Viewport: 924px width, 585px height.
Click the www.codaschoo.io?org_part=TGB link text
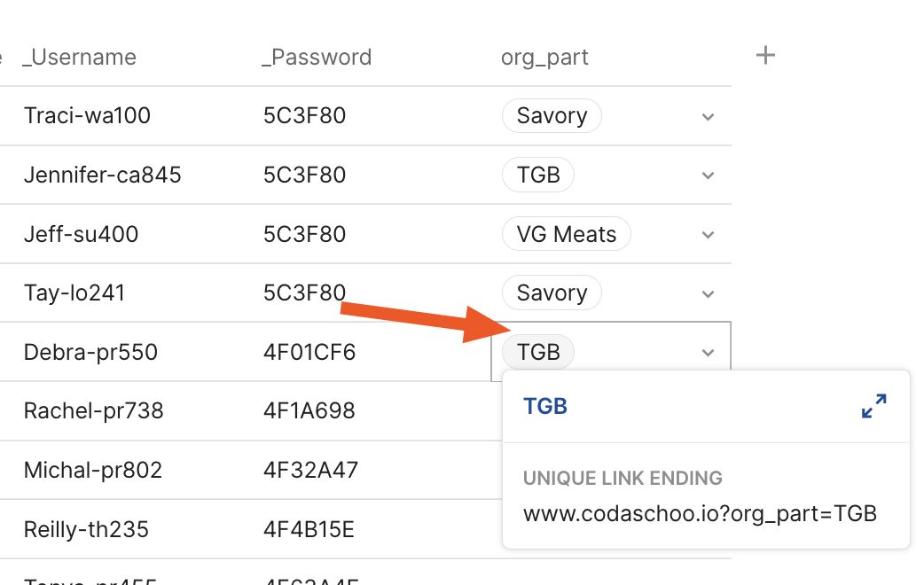[x=700, y=513]
